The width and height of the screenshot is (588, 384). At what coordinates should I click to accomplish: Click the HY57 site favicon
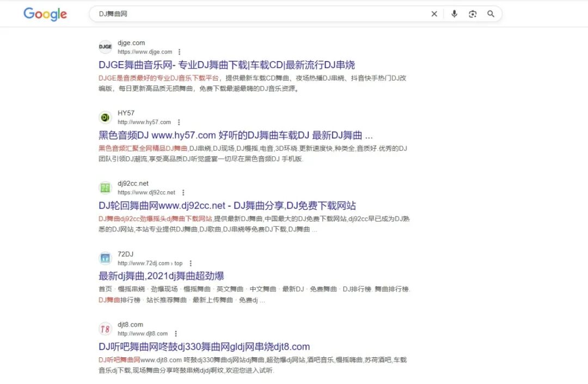[106, 117]
